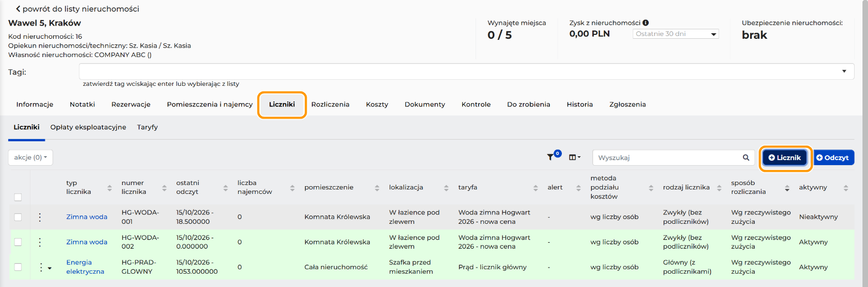The width and height of the screenshot is (868, 287).
Task: Sort by sposób rozliczania column
Action: click(787, 187)
